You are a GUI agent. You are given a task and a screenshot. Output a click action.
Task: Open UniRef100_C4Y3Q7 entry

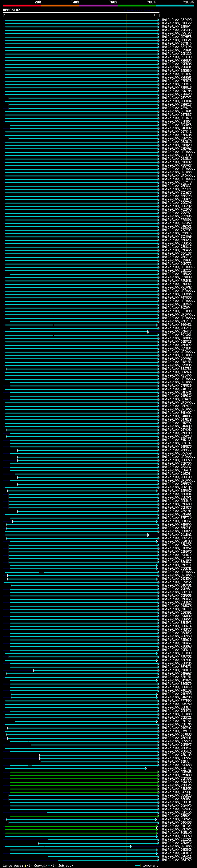pyautogui.click(x=177, y=792)
